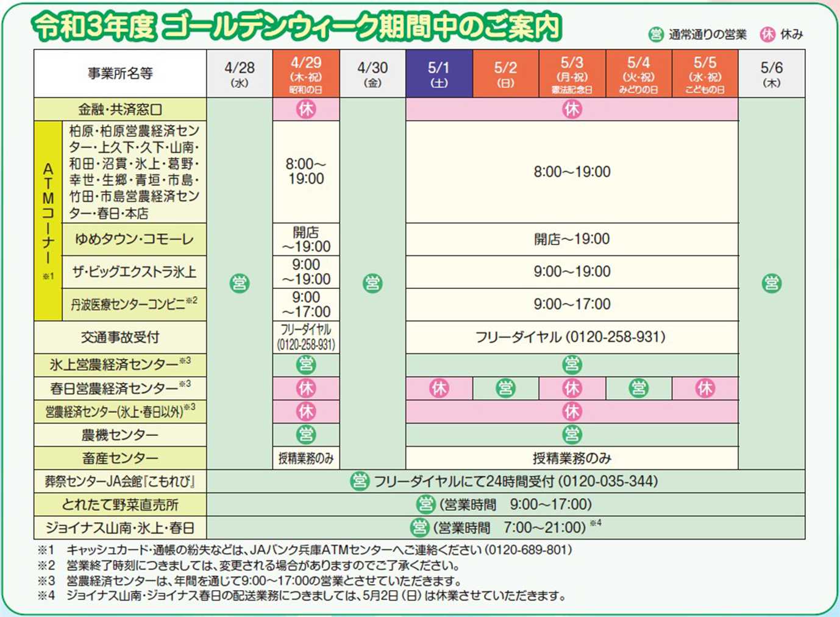The height and width of the screenshot is (617, 840).
Task: Click the wide フリーダイヤル (0120-258-931) cell
Action: (x=572, y=337)
